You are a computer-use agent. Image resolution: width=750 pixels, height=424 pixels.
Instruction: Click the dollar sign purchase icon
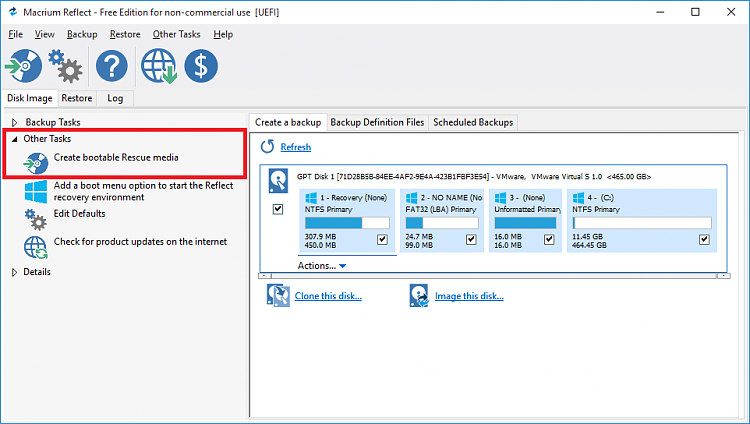201,66
